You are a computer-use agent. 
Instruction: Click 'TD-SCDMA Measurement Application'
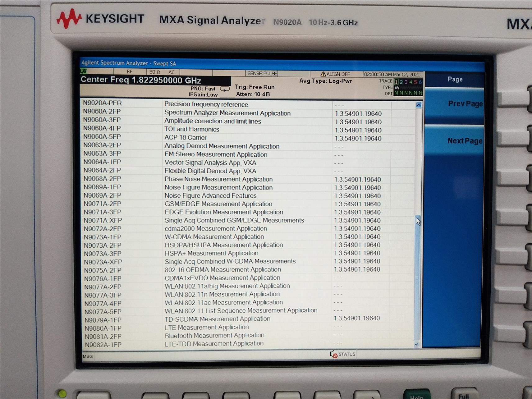(217, 319)
